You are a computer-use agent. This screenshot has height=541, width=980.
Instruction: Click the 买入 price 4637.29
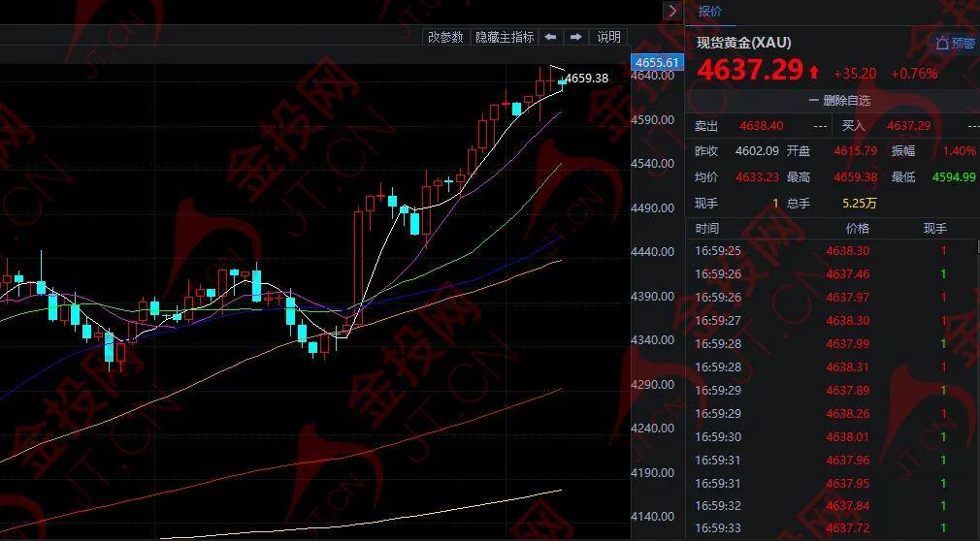click(x=908, y=126)
